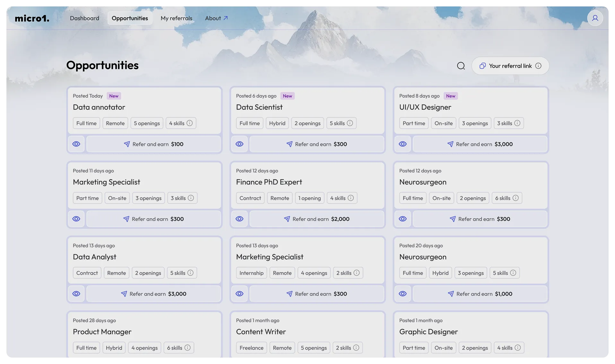Open the About link with external arrow
The height and width of the screenshot is (364, 615).
(216, 18)
